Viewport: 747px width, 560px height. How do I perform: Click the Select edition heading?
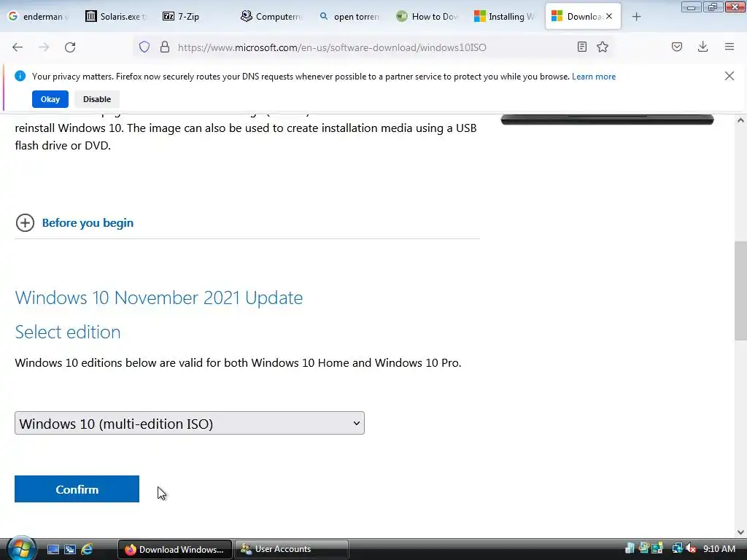coord(68,332)
